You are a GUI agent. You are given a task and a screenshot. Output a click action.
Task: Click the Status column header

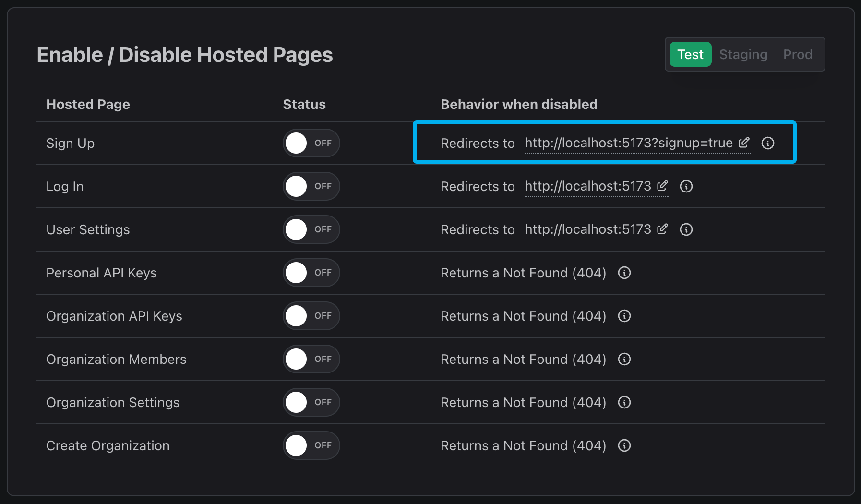(304, 104)
